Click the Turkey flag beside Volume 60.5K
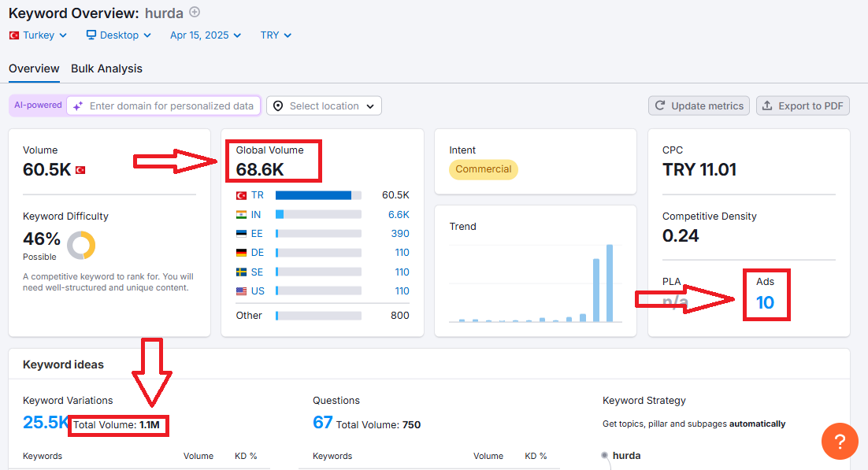Viewport: 868px width, 470px height. click(80, 170)
